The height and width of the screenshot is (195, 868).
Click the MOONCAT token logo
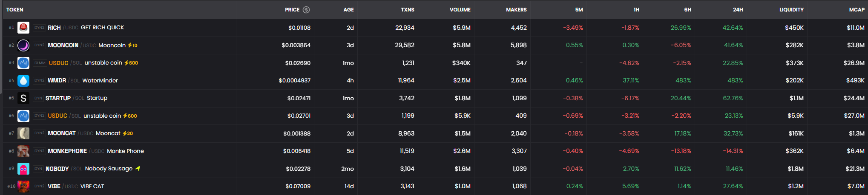click(x=23, y=133)
